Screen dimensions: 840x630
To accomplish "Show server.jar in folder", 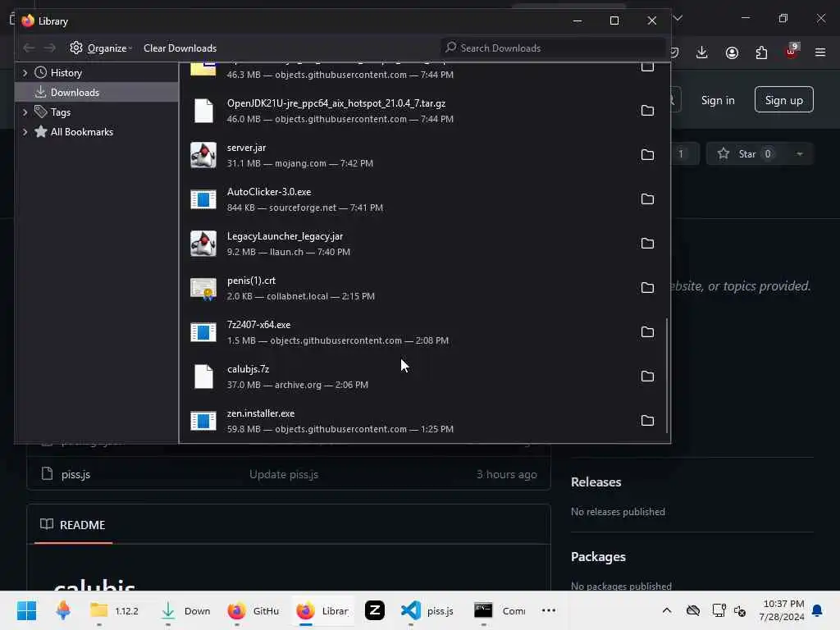I will coord(647,155).
